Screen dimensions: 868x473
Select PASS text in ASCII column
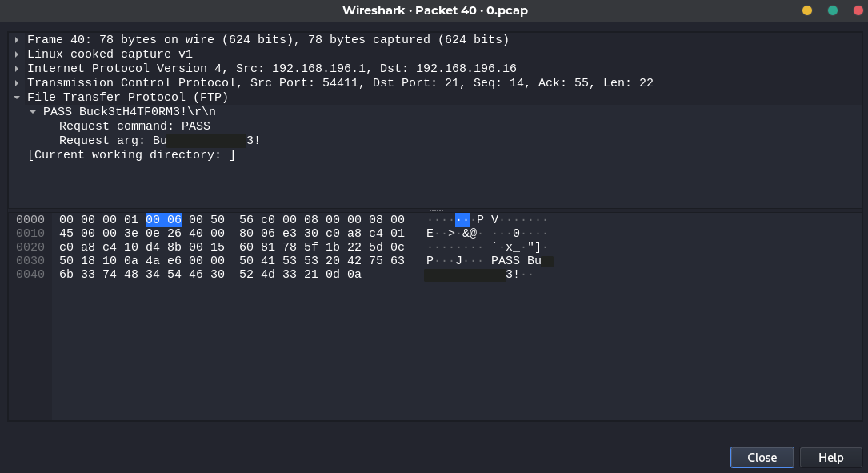pyautogui.click(x=506, y=261)
